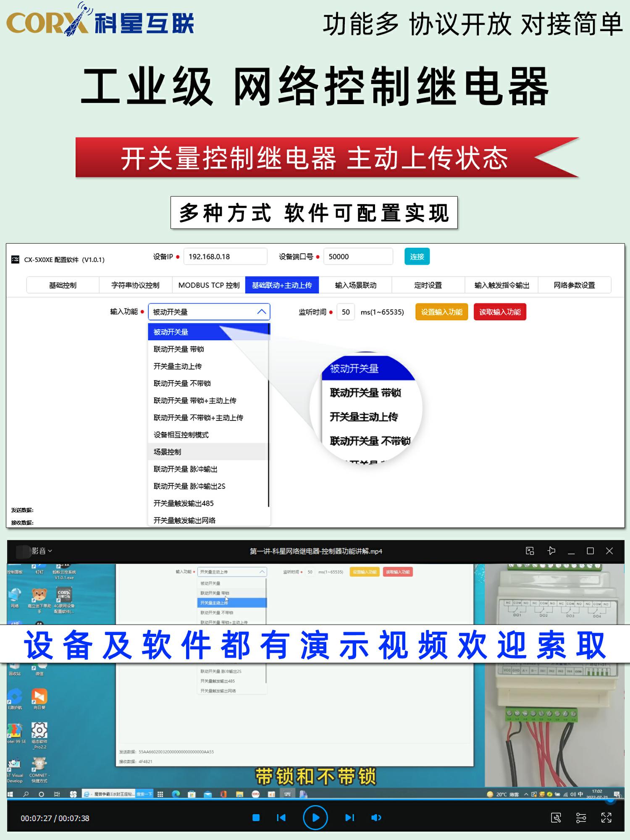Open File Explorer from the video taskbar
Screen dimensions: 630x840
pos(239,794)
